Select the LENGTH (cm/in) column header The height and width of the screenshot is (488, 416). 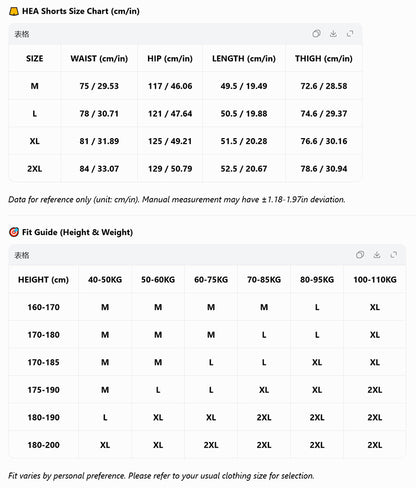244,59
